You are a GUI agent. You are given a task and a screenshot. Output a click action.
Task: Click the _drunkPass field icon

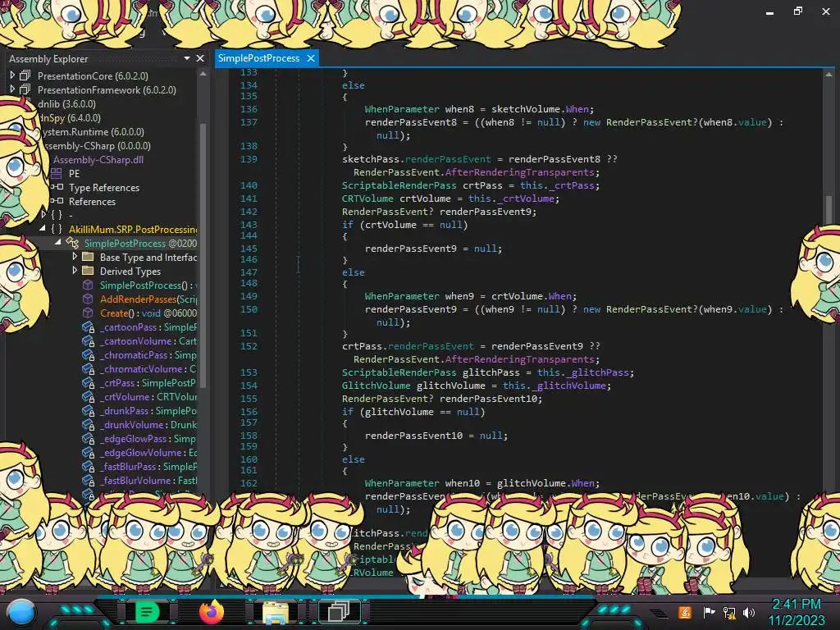[x=89, y=410]
